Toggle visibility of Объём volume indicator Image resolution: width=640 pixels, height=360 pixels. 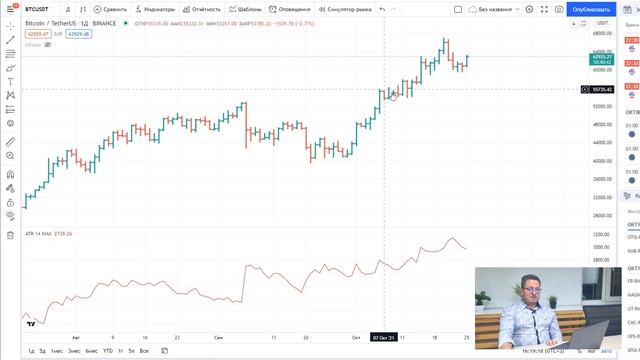point(47,44)
